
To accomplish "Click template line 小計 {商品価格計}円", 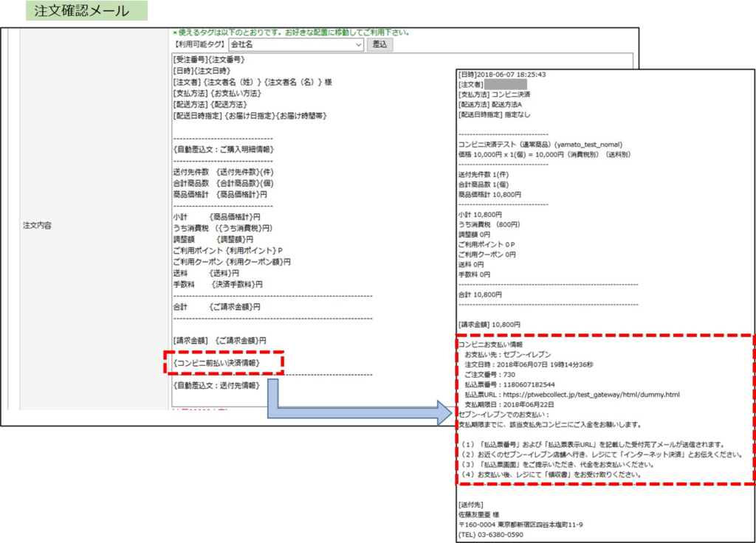I will [x=216, y=217].
